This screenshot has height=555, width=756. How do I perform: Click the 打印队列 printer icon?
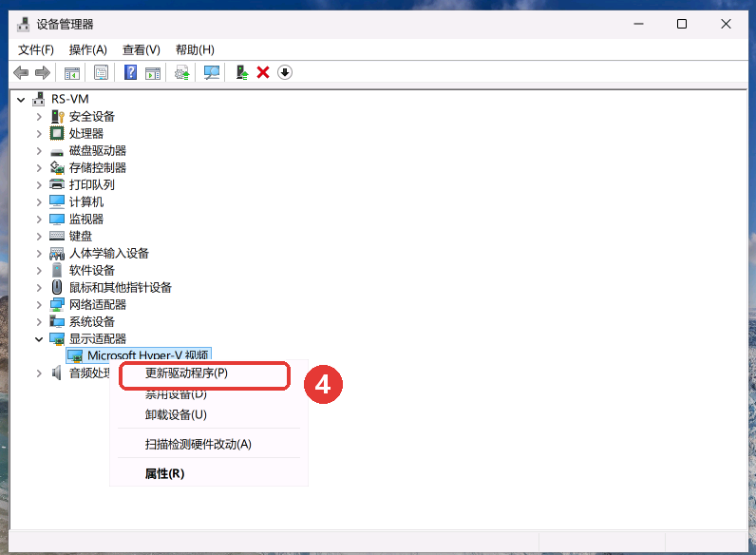[57, 184]
